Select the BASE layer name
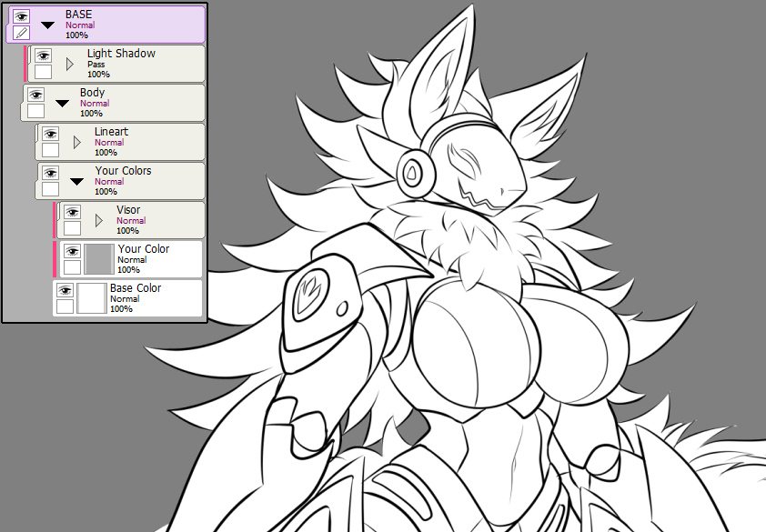The width and height of the screenshot is (766, 532). 78,15
